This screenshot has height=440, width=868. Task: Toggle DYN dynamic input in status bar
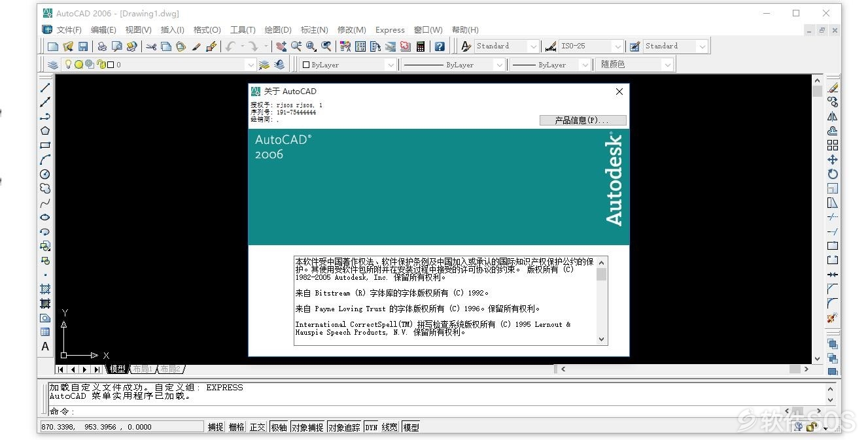point(371,427)
